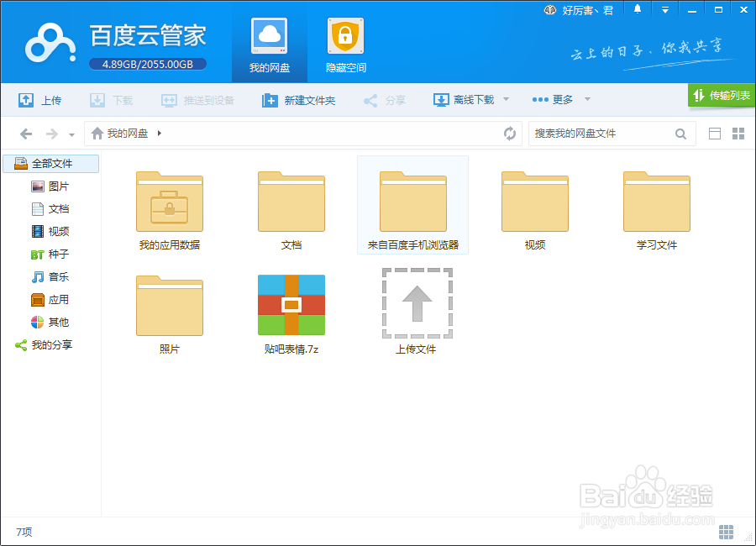Open the 传输列表 transfer list
Image resolution: width=756 pixels, height=546 pixels.
click(722, 96)
